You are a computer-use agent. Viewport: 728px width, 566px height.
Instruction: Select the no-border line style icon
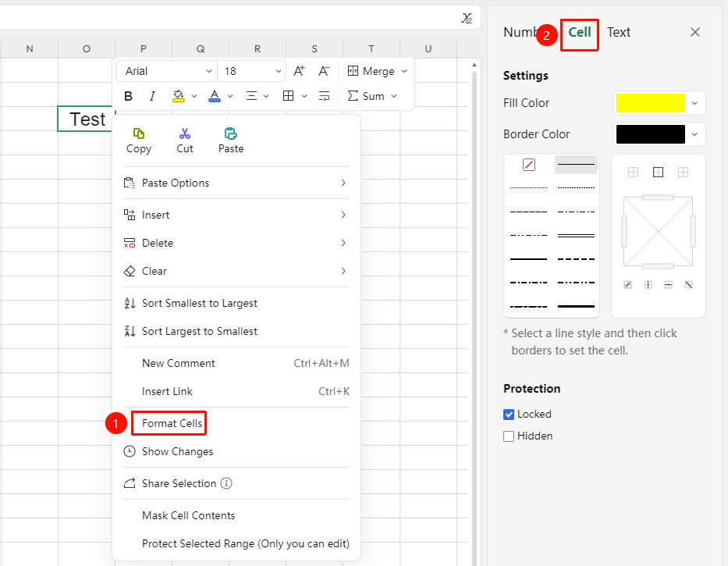(x=529, y=165)
